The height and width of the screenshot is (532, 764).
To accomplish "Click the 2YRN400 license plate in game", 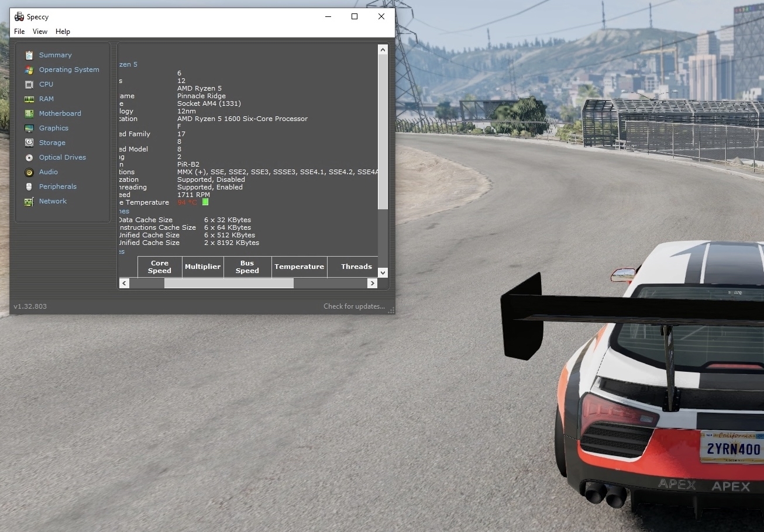I will [x=734, y=448].
